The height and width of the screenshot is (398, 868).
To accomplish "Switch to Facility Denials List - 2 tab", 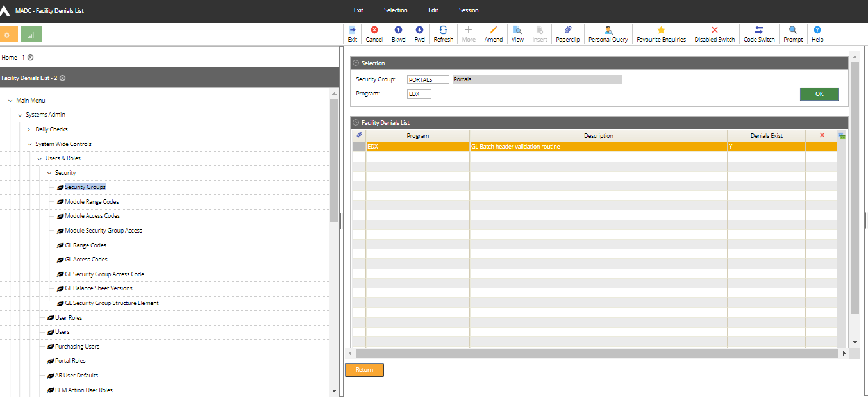I will [29, 78].
